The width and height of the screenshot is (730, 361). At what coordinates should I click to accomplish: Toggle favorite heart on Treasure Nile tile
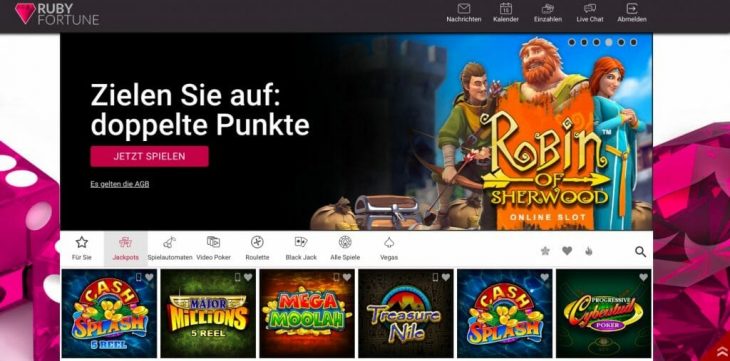(446, 277)
